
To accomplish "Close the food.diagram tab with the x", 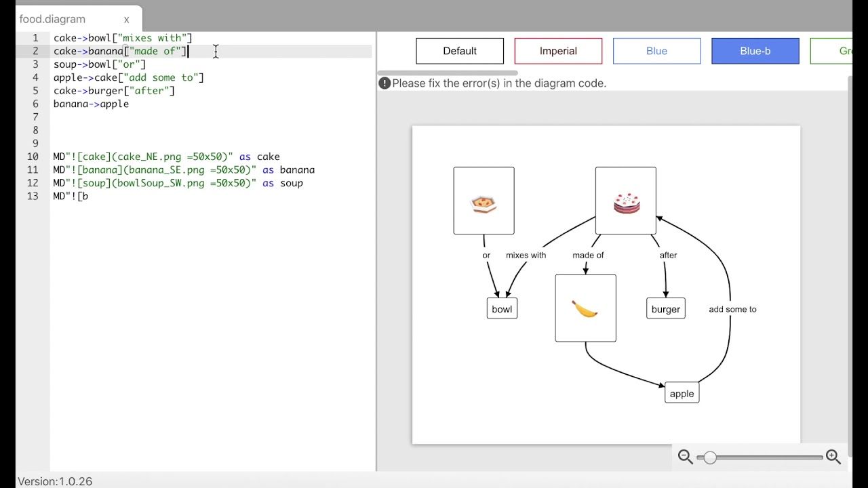I will [126, 19].
